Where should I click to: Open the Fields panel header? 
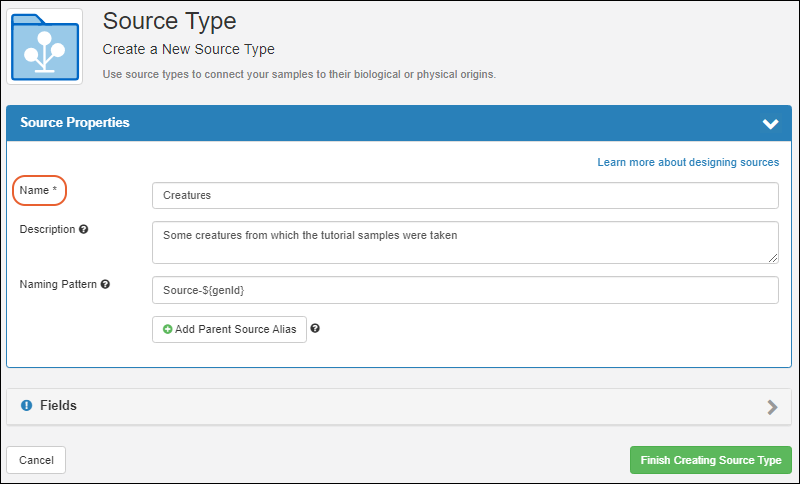(399, 406)
